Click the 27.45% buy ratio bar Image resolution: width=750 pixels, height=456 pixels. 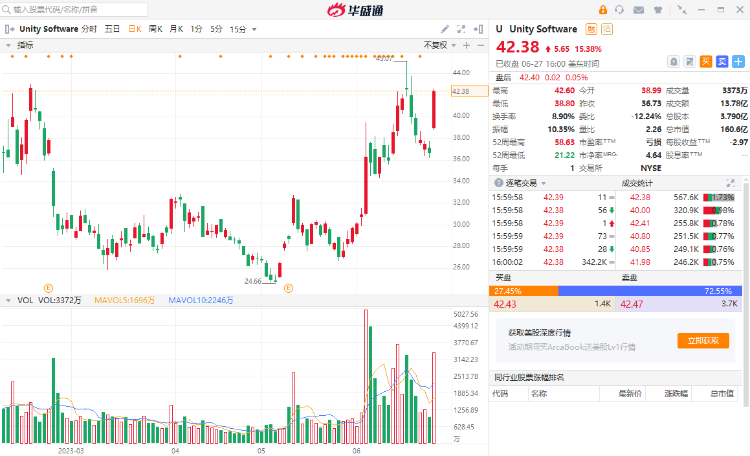tap(523, 291)
